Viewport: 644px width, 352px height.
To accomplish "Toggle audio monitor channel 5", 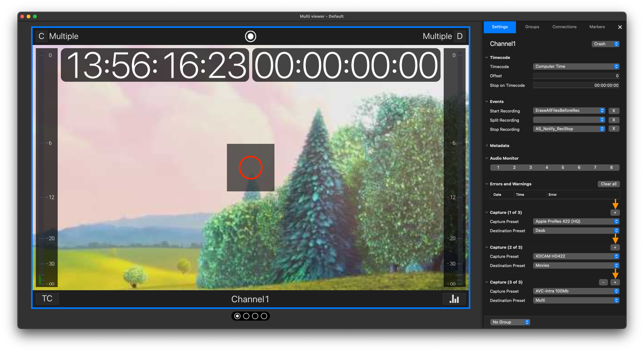I will coord(563,168).
